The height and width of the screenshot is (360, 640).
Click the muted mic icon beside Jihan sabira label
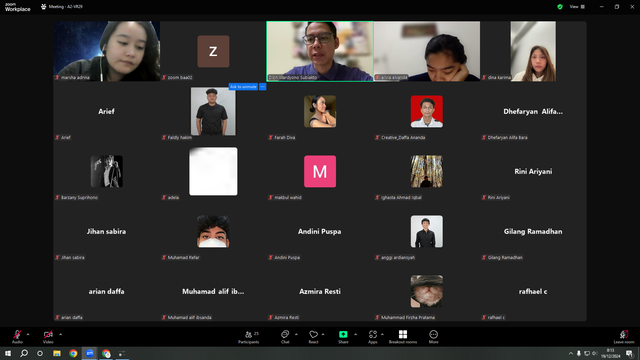tap(57, 258)
